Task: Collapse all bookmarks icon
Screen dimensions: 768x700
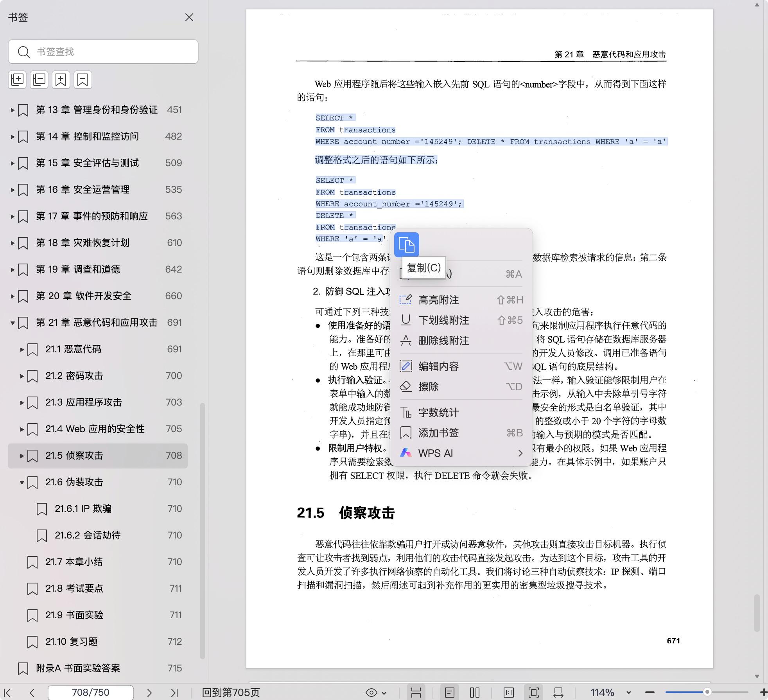Action: pyautogui.click(x=39, y=80)
